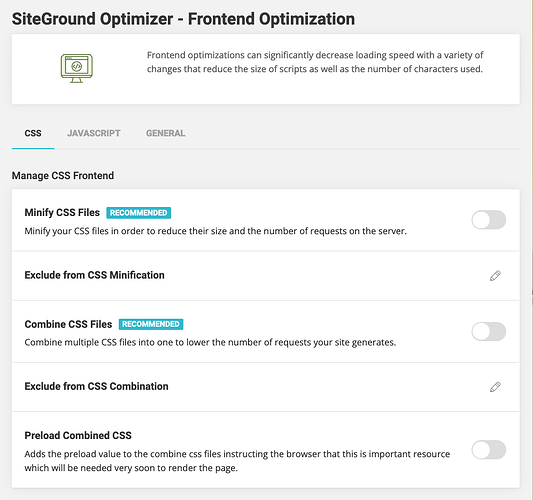
Task: Enable the Minify CSS Files toggle
Action: [x=488, y=220]
